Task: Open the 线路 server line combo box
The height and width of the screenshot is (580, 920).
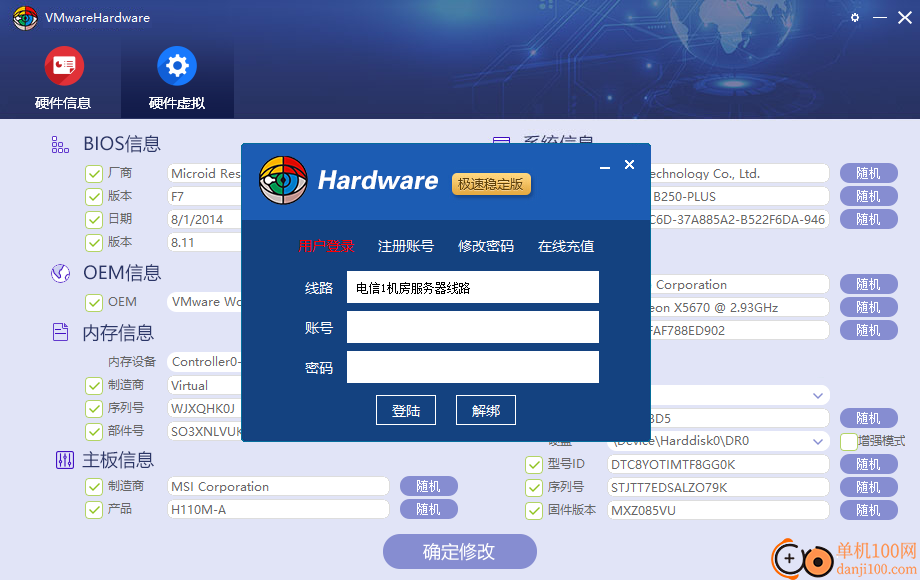Action: (473, 287)
